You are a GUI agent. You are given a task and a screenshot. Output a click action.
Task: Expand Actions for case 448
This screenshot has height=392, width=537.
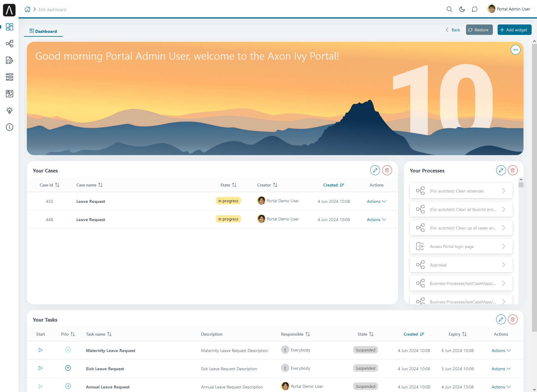click(x=376, y=220)
